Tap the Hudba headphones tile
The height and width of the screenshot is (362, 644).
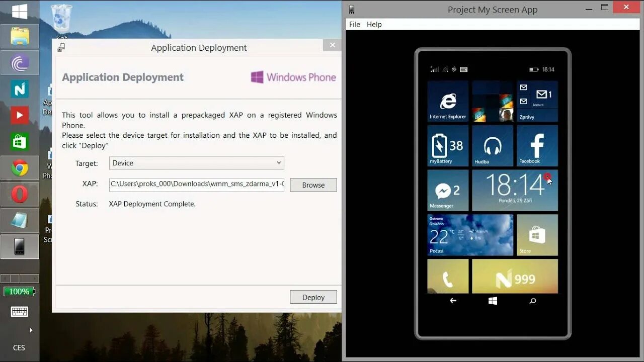(493, 146)
